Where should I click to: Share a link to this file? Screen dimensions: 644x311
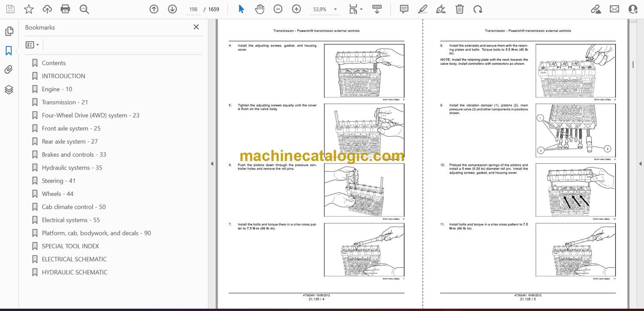pyautogui.click(x=595, y=9)
